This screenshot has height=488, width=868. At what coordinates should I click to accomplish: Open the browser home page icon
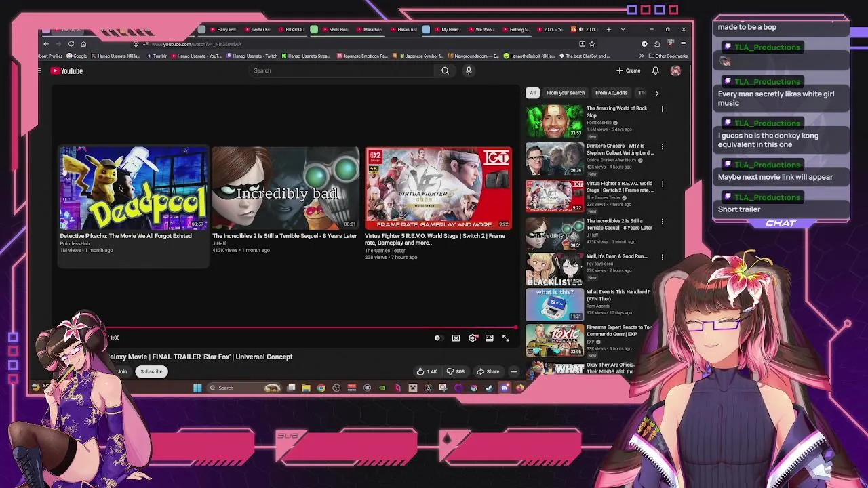pos(83,44)
